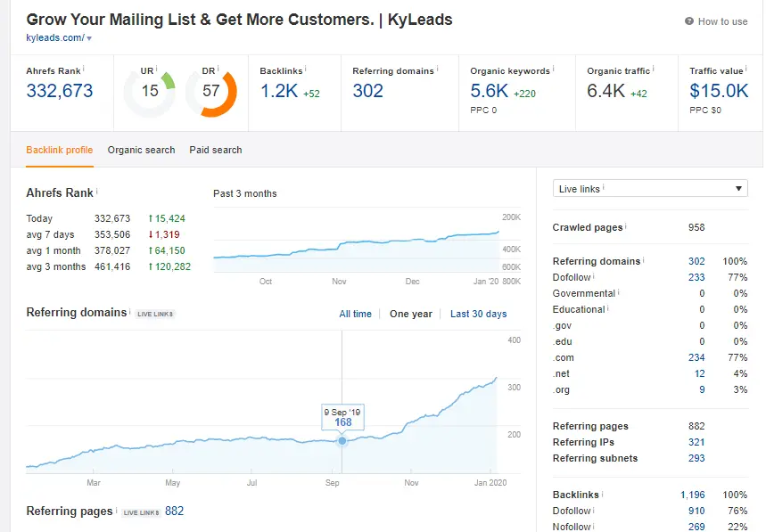Switch to the Paid search tab
766x532 pixels.
click(215, 150)
